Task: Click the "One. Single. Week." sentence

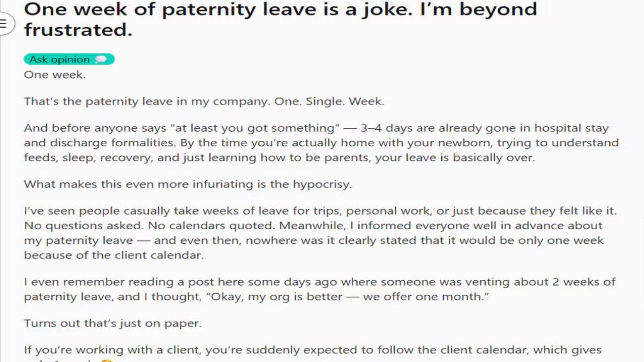Action: pos(329,102)
